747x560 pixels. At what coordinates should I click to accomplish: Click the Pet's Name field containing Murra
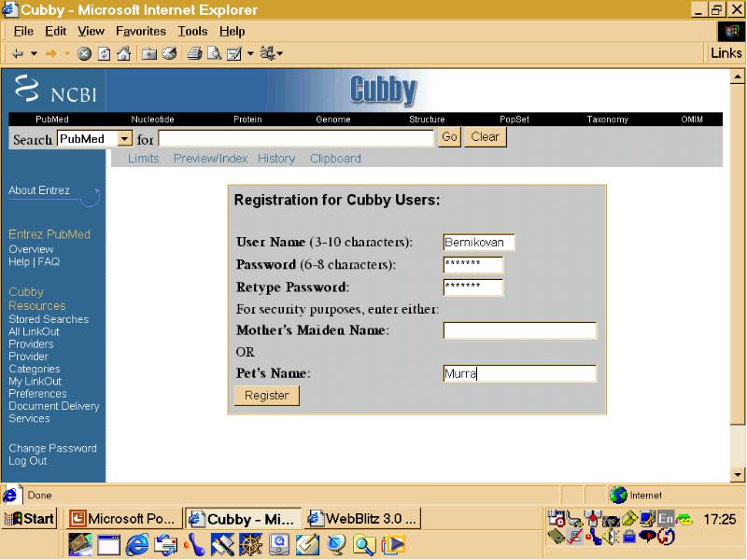click(520, 374)
